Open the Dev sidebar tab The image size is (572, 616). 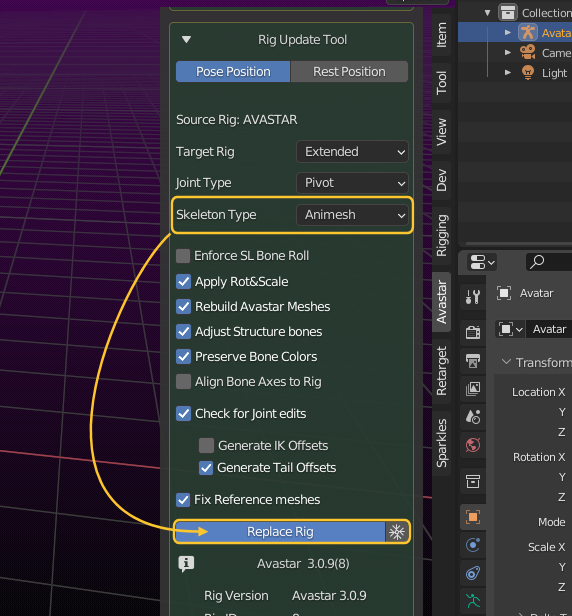pos(442,180)
